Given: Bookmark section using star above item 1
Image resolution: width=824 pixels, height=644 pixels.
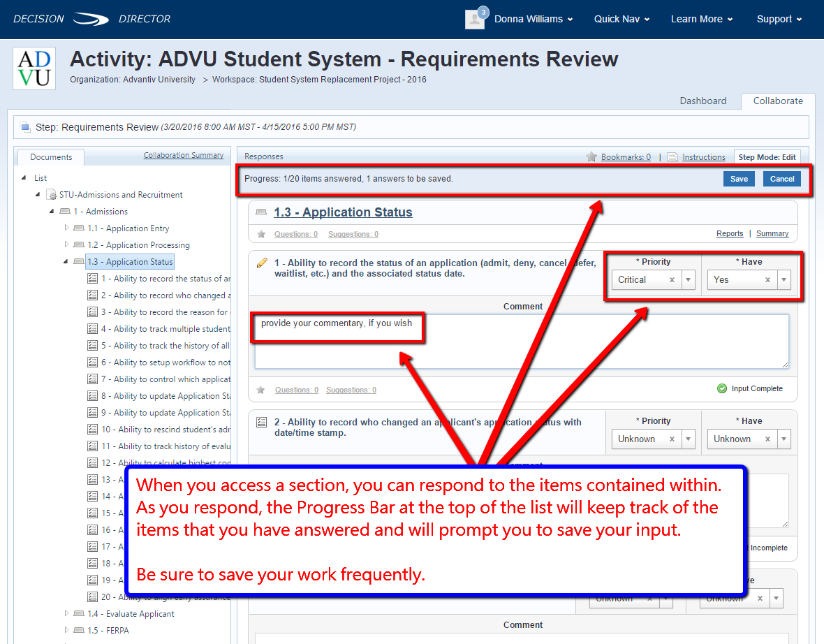Looking at the screenshot, I should [x=261, y=234].
